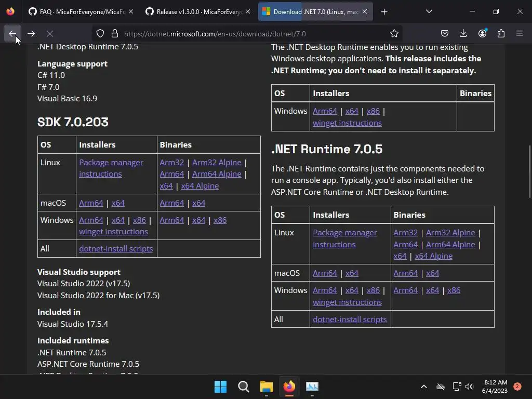Download Desktop Runtime Windows x86 installer

pyautogui.click(x=373, y=111)
